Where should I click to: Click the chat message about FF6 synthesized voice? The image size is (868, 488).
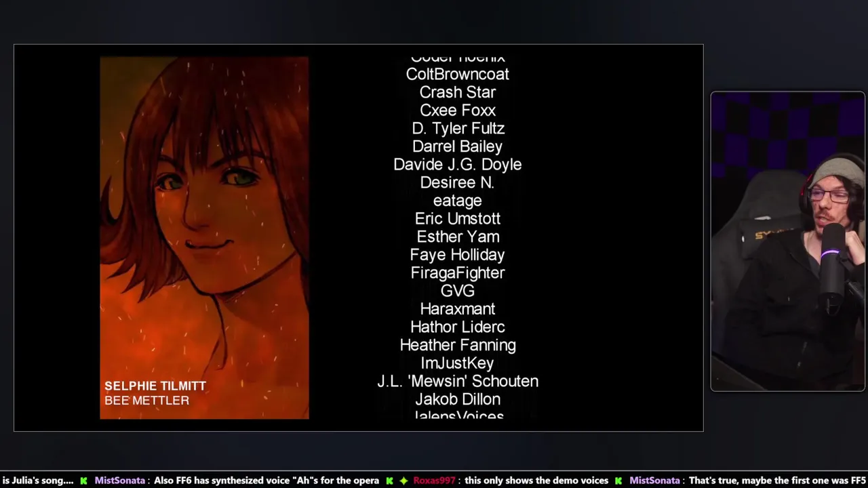(267, 481)
